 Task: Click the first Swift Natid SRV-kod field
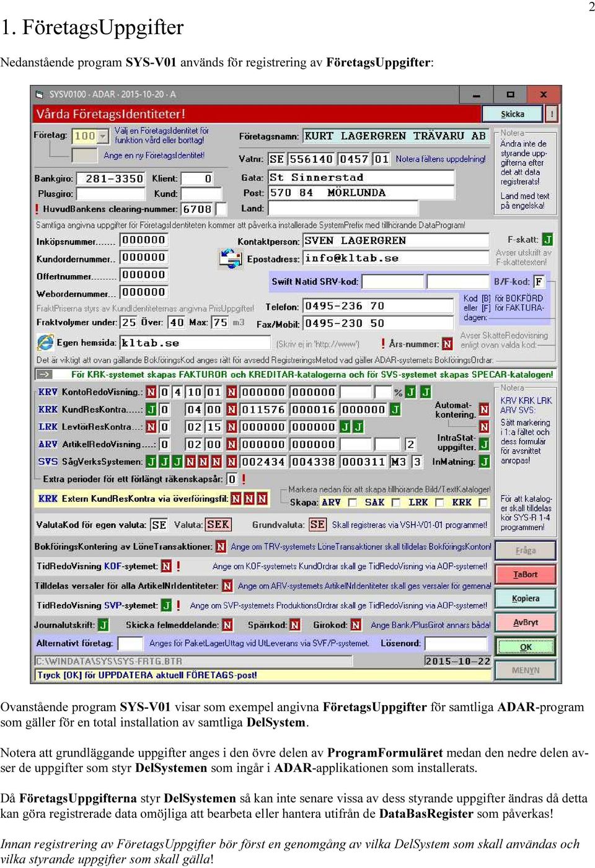[392, 282]
